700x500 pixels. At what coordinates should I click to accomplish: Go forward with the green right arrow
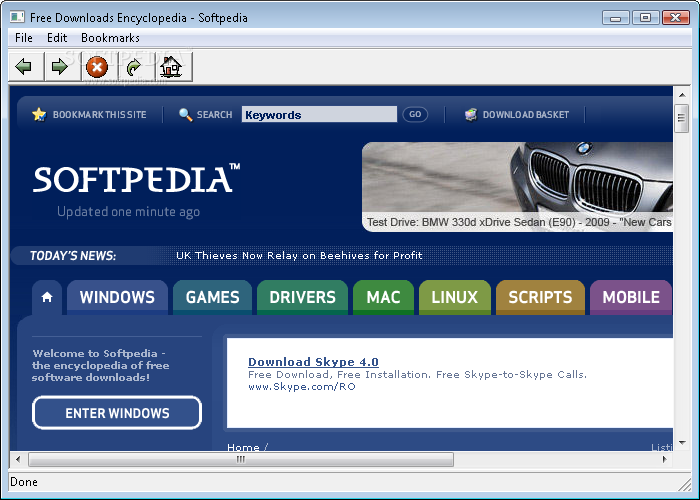(62, 67)
